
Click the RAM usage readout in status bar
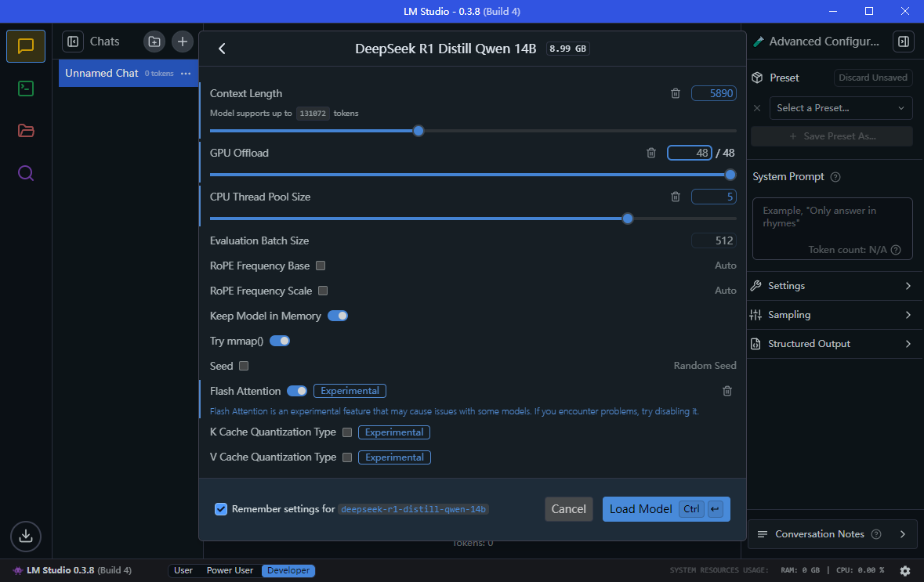[800, 570]
